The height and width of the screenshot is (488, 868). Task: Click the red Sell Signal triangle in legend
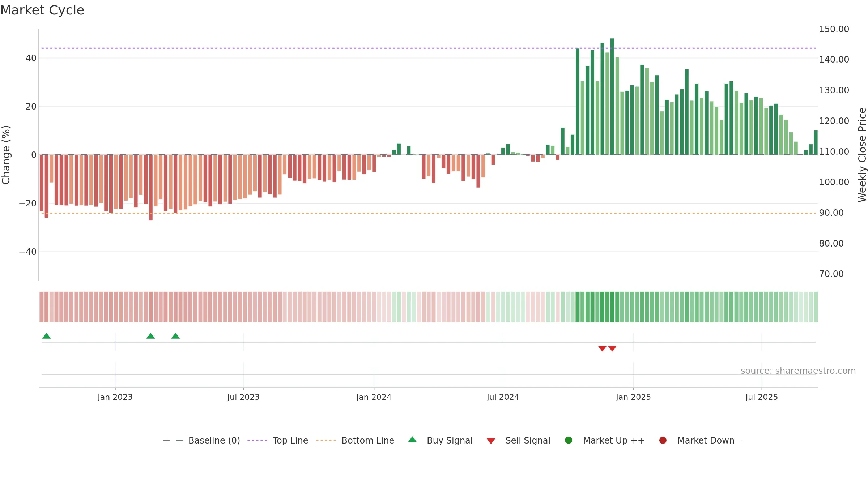(x=491, y=441)
